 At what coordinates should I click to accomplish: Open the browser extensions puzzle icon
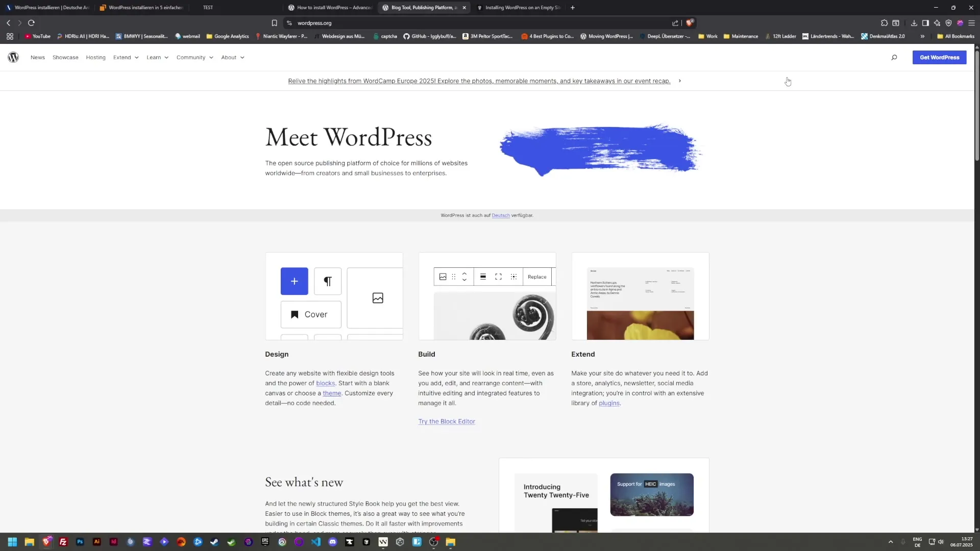click(884, 23)
